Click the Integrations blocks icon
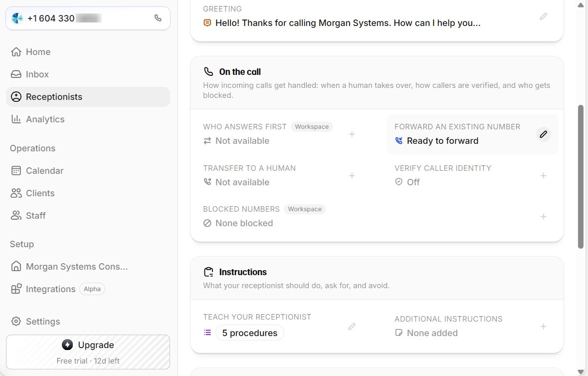 pyautogui.click(x=16, y=289)
